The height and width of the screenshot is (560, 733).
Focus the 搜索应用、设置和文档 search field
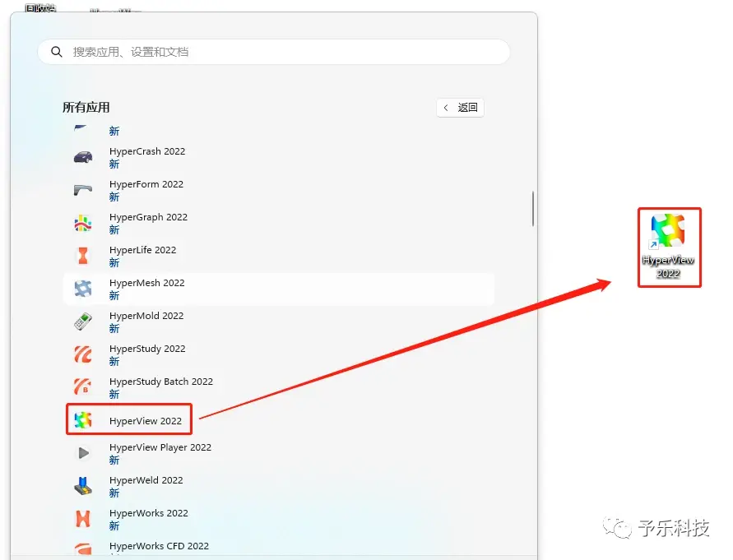273,52
